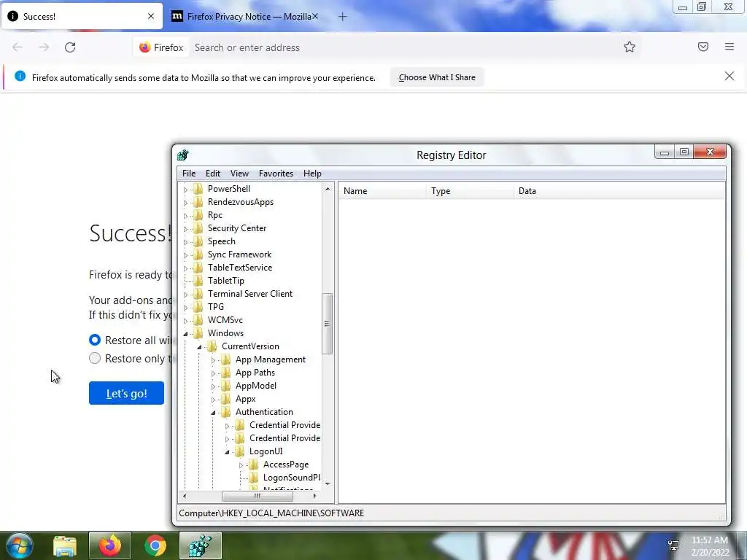This screenshot has height=560, width=747.
Task: Open Firefox application hamburger menu
Action: [x=729, y=47]
